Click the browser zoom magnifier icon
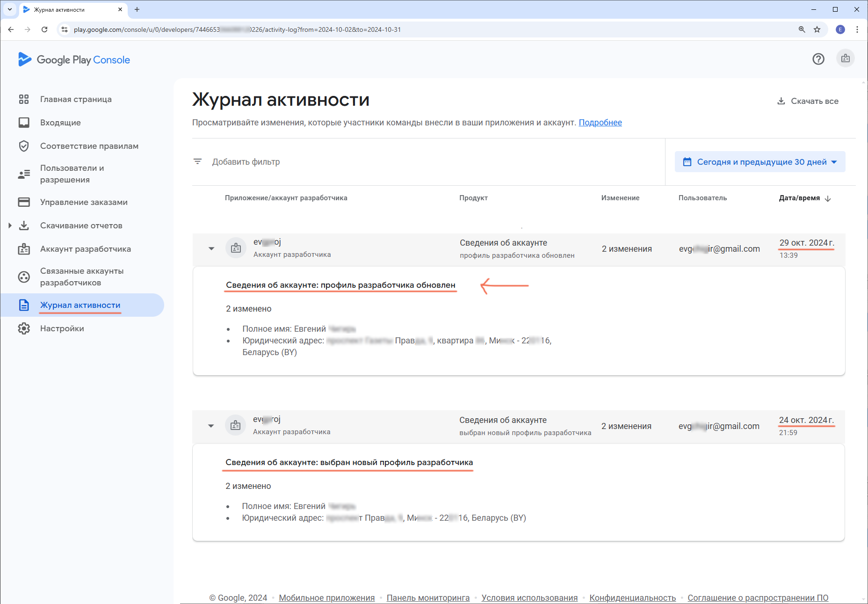 802,29
